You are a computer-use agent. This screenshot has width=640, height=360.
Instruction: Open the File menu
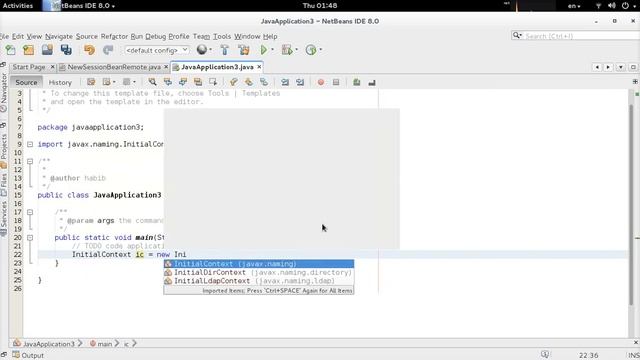4,36
